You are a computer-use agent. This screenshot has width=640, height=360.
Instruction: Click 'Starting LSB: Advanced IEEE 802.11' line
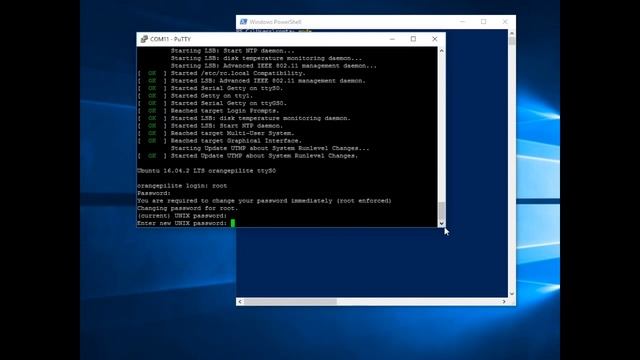[x=273, y=66]
